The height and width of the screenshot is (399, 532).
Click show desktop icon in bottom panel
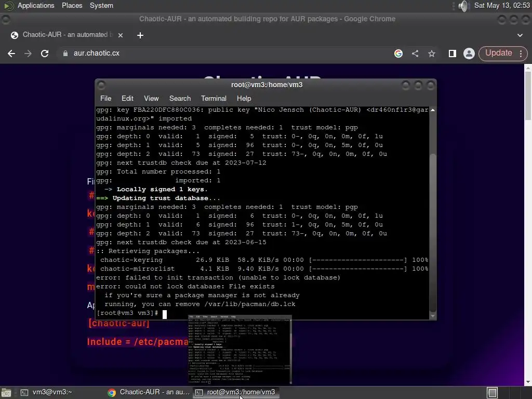6,393
